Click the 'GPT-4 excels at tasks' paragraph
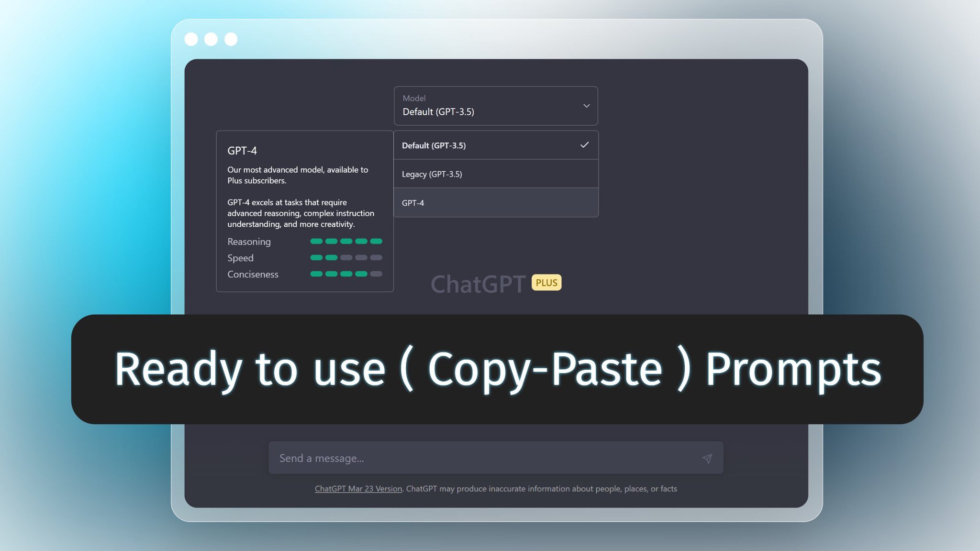 (x=301, y=213)
